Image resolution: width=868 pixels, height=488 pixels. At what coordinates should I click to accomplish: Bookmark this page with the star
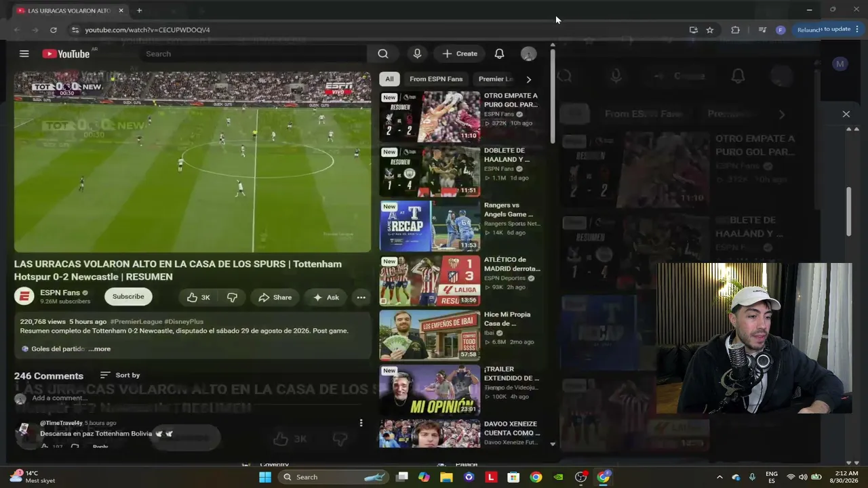point(710,30)
